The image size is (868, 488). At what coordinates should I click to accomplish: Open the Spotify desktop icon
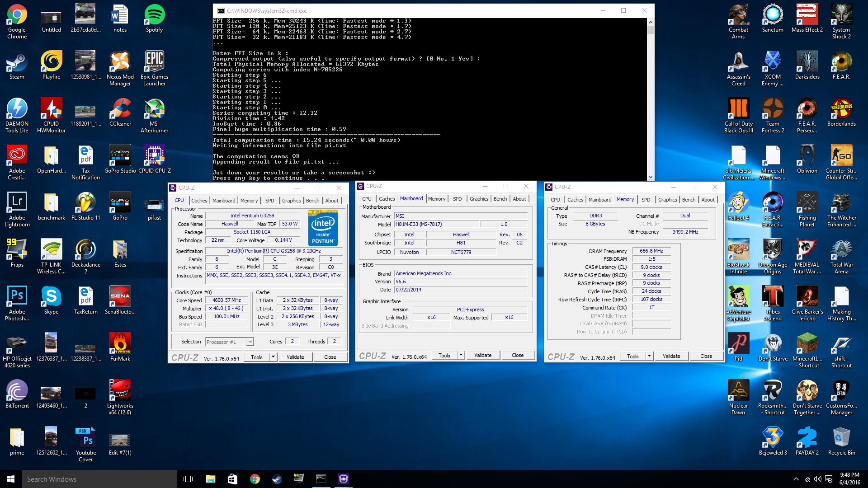point(154,19)
